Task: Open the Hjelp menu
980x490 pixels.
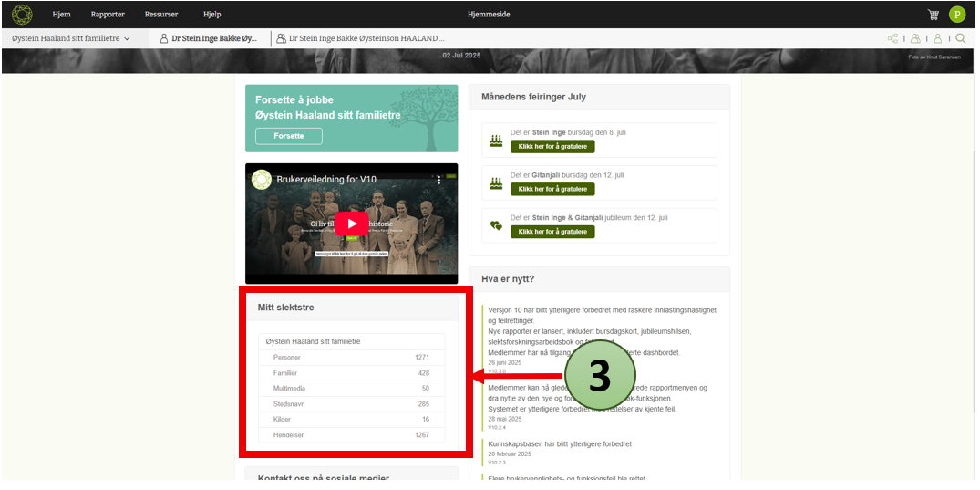Action: coord(211,15)
